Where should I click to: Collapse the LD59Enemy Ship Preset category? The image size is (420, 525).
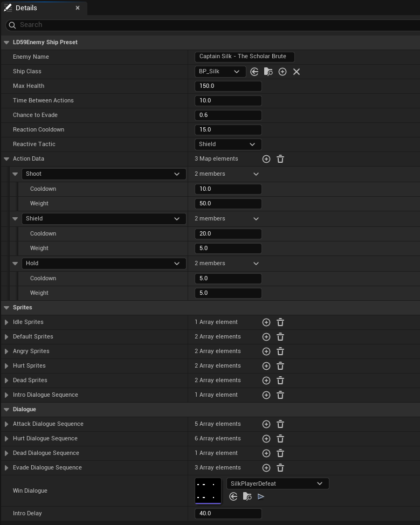point(6,43)
